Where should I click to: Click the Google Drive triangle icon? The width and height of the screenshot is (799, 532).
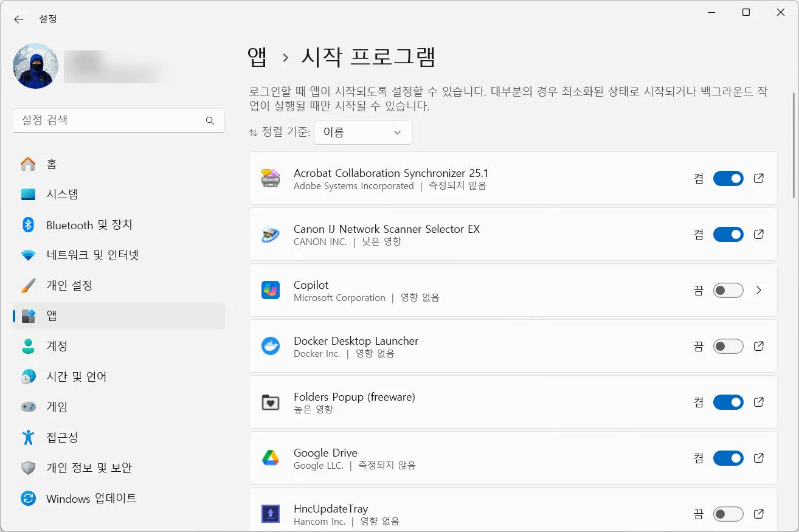270,458
